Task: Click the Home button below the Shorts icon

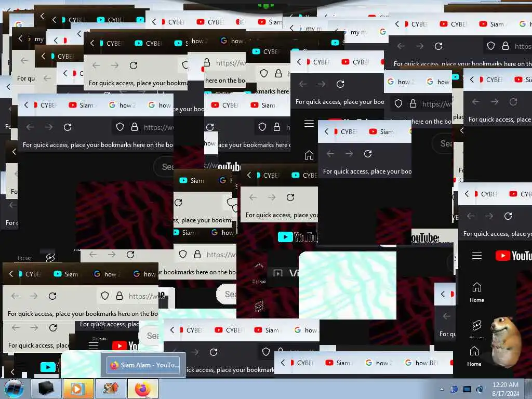Action: point(474,356)
